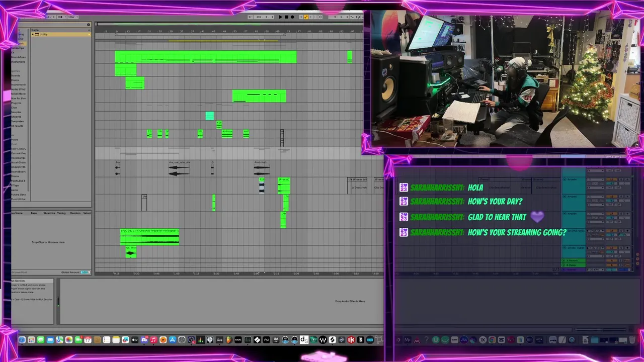
Task: Click the 4 / 4 time signature field
Action: pyautogui.click(x=51, y=17)
